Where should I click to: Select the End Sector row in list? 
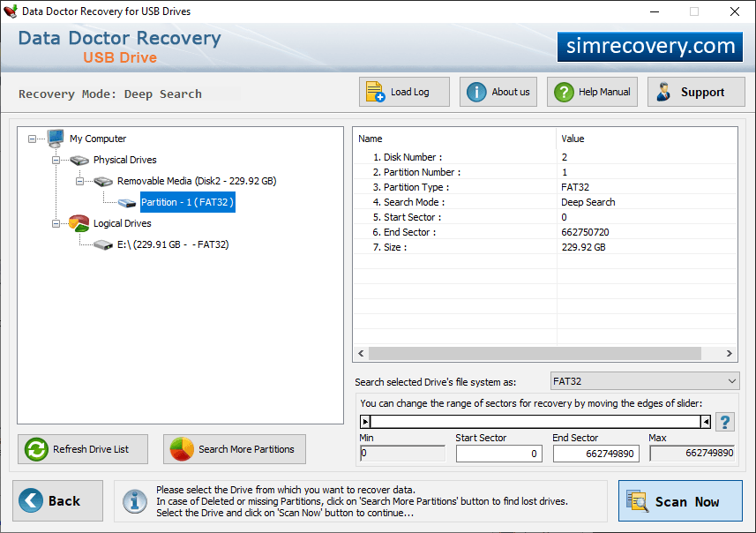pos(545,232)
